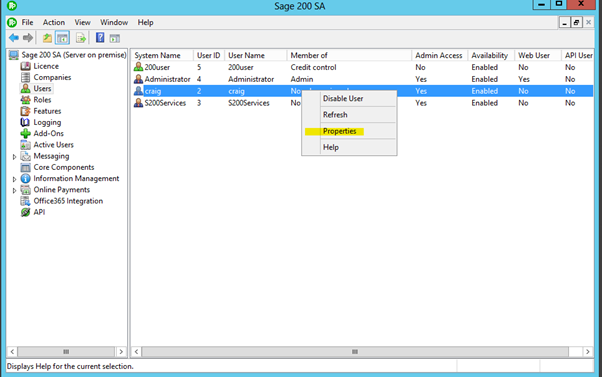Choose Refresh from context menu

349,115
